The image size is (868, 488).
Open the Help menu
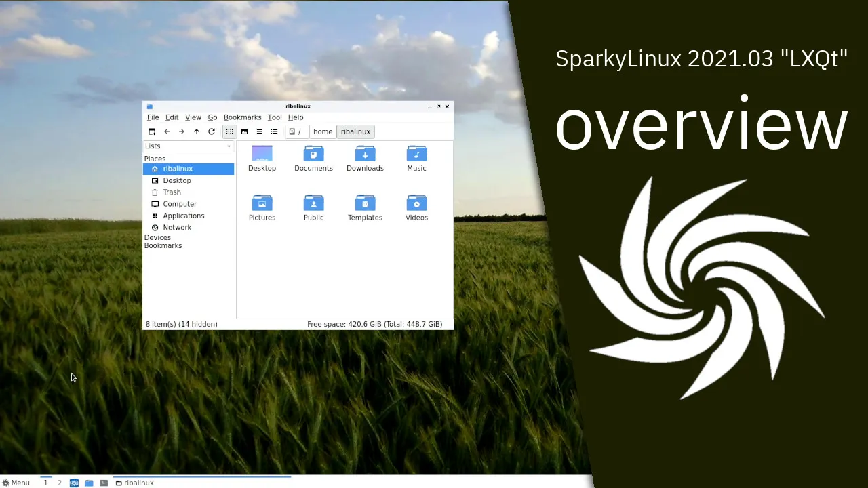tap(296, 117)
